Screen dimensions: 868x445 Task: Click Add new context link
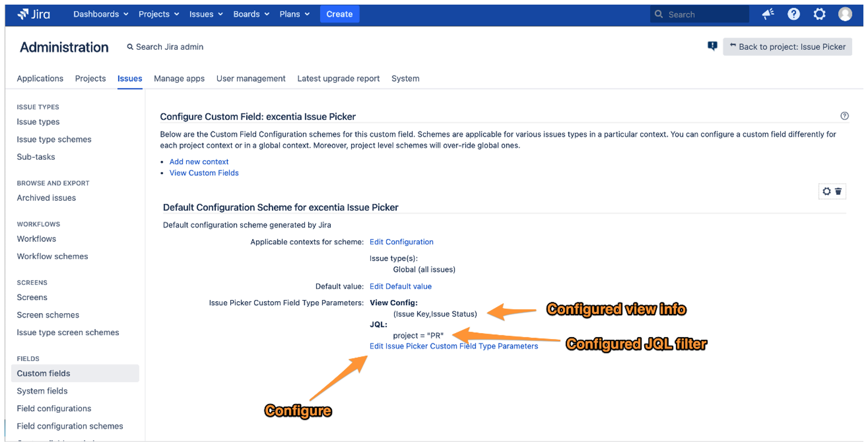(199, 162)
